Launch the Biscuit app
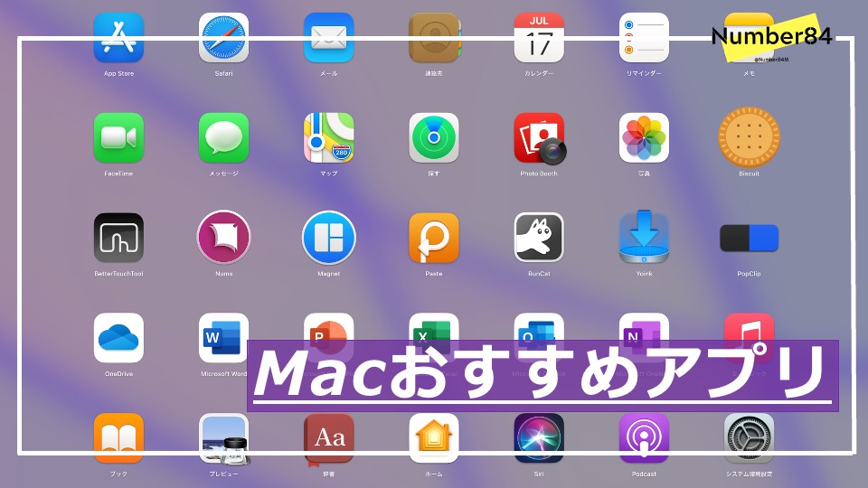This screenshot has width=868, height=488. (x=749, y=137)
